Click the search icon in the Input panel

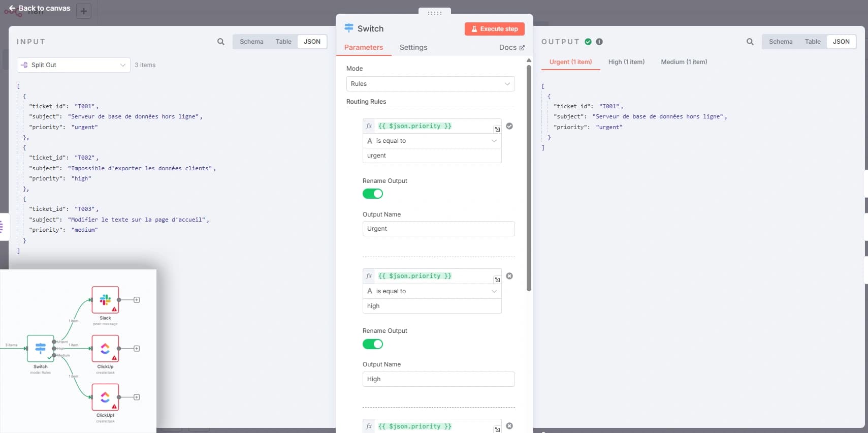220,42
